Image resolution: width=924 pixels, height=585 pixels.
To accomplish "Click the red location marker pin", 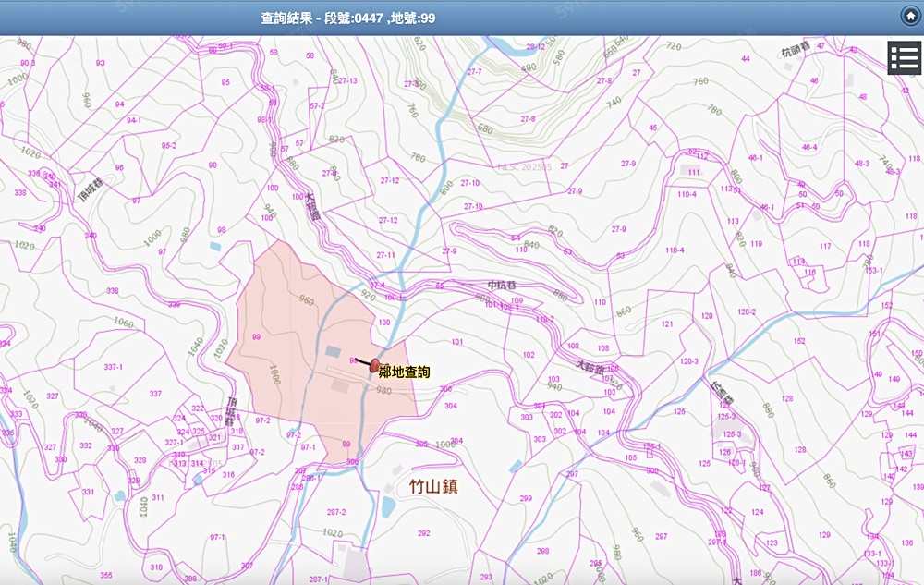I will pyautogui.click(x=374, y=366).
